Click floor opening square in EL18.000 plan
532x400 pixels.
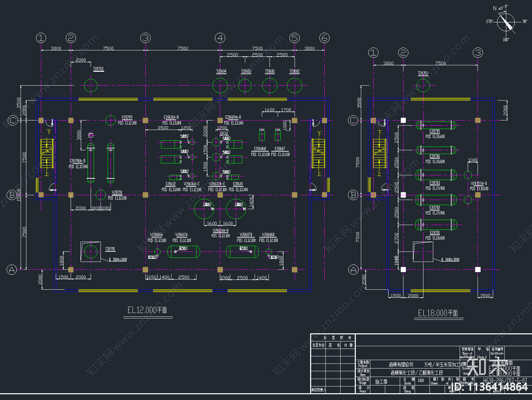click(423, 252)
